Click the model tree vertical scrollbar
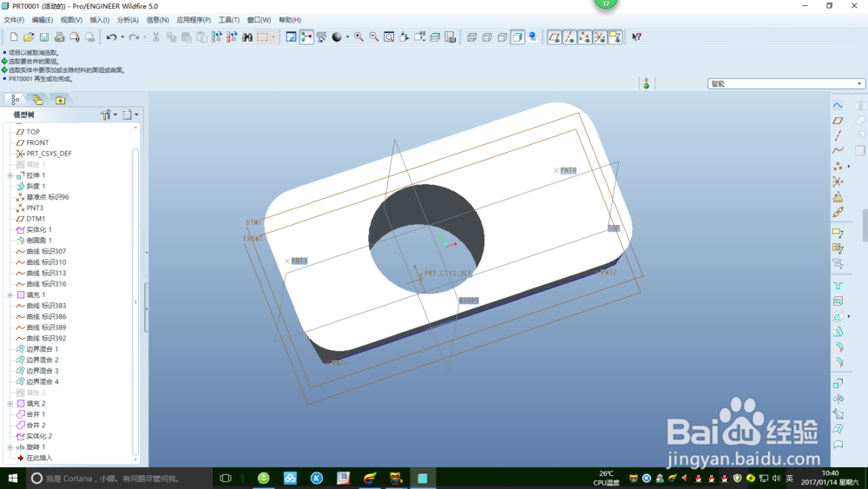The width and height of the screenshot is (868, 489). point(135,300)
